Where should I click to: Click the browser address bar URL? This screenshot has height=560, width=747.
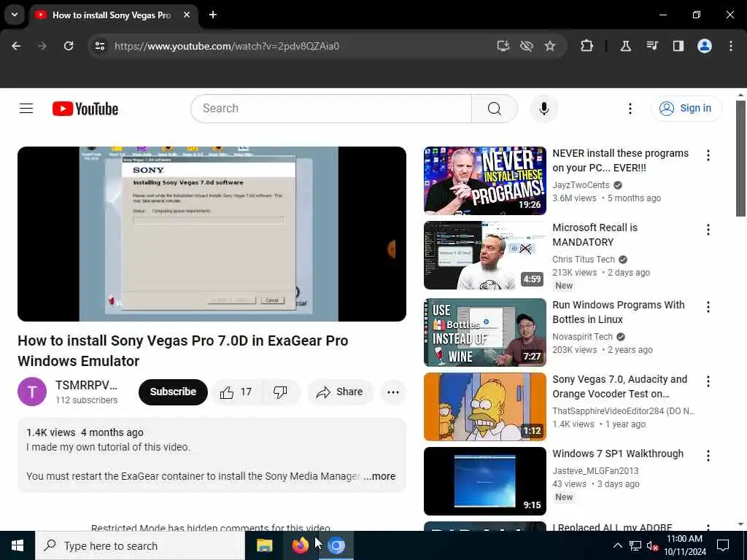(x=226, y=46)
